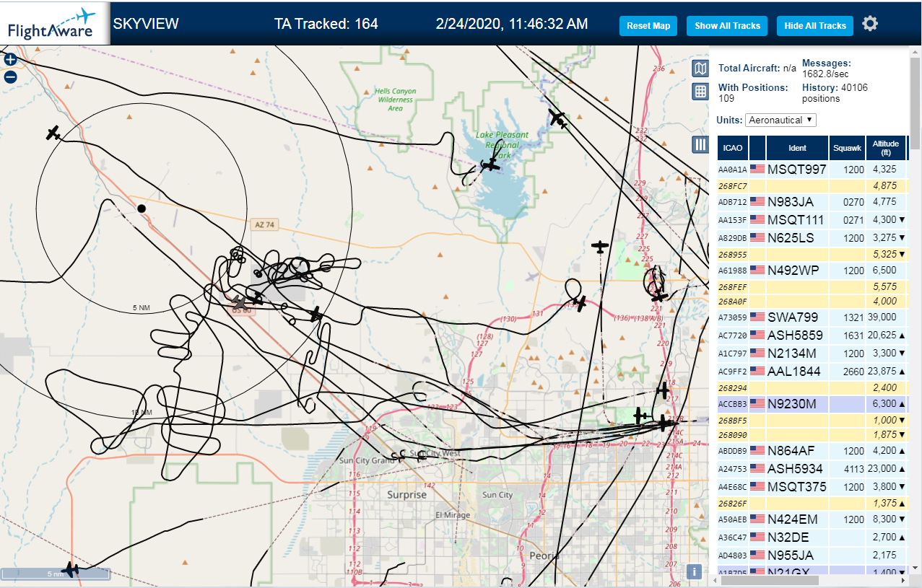Image resolution: width=922 pixels, height=588 pixels.
Task: Click the SKYVIEW title text
Action: click(146, 24)
